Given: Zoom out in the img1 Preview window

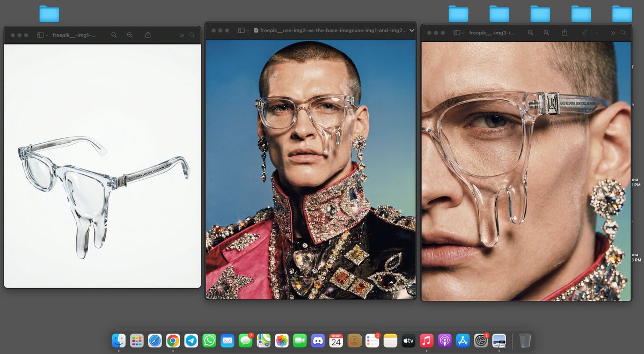Looking at the screenshot, I should [114, 35].
